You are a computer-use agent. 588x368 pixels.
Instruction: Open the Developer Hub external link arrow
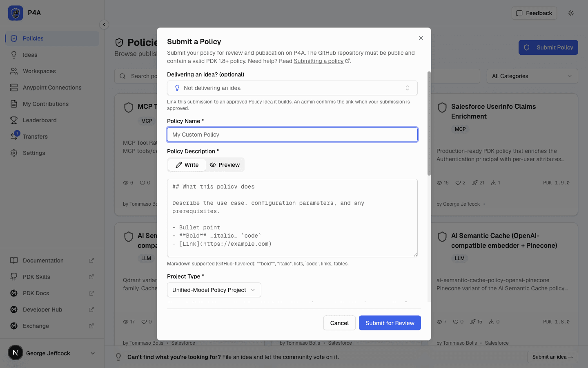coord(91,310)
